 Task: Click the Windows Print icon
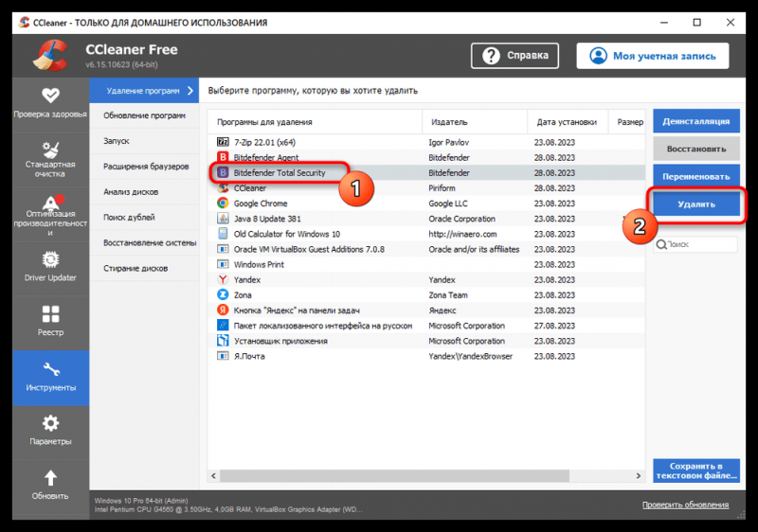pos(223,264)
